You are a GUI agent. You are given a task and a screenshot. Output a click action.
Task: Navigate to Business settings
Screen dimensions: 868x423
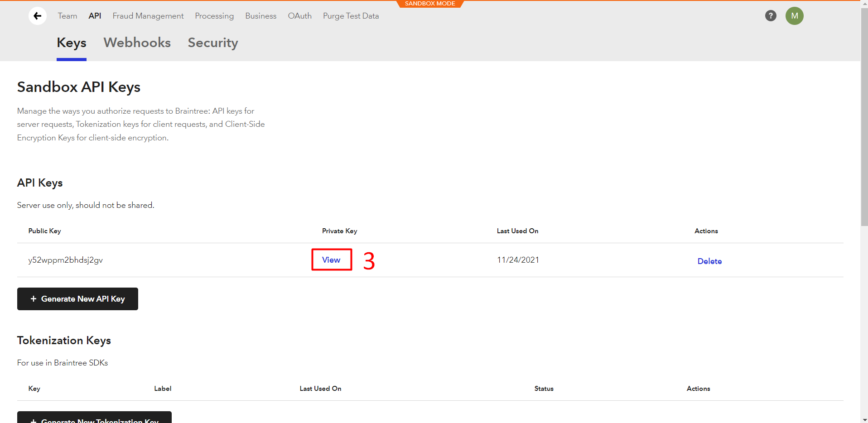[260, 16]
